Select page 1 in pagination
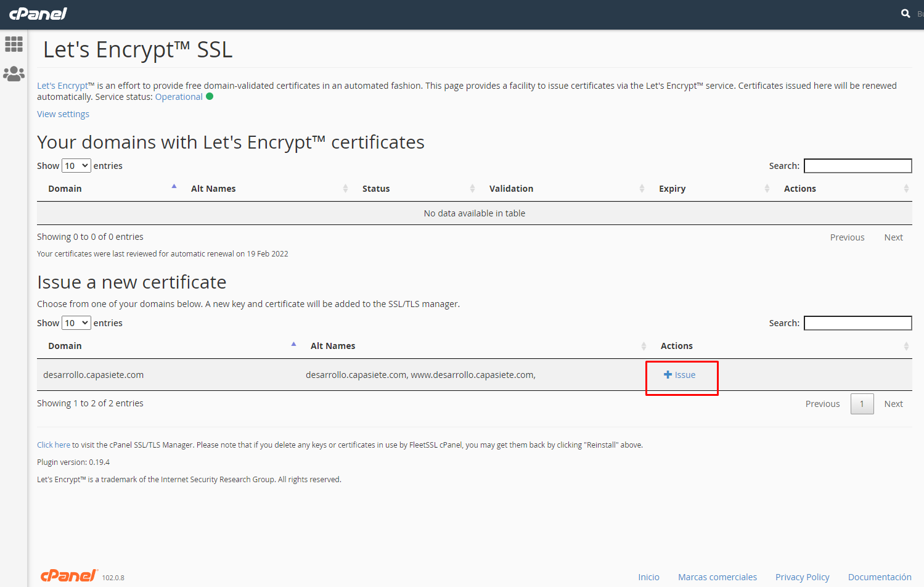 click(862, 404)
